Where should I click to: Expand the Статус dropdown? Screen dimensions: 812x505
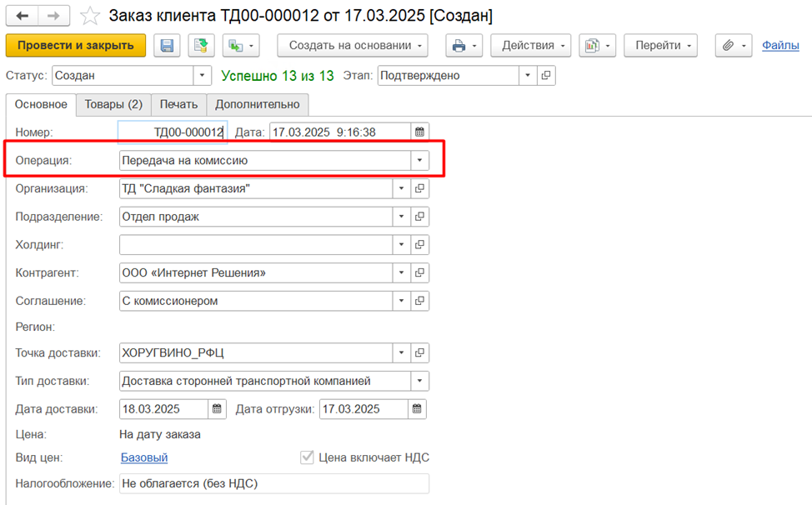click(x=203, y=76)
